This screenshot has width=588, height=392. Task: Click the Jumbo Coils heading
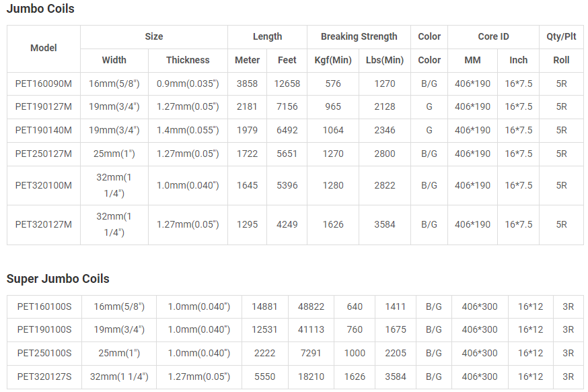40,9
